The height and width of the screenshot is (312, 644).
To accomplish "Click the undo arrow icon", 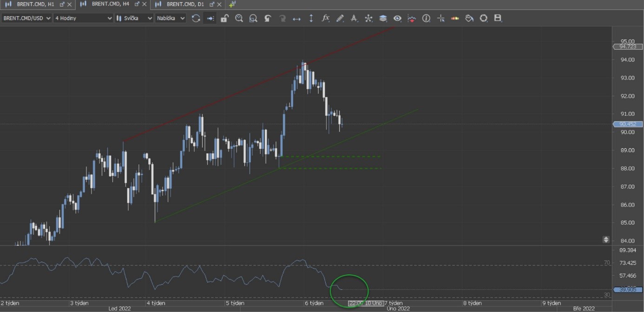I will (268, 18).
